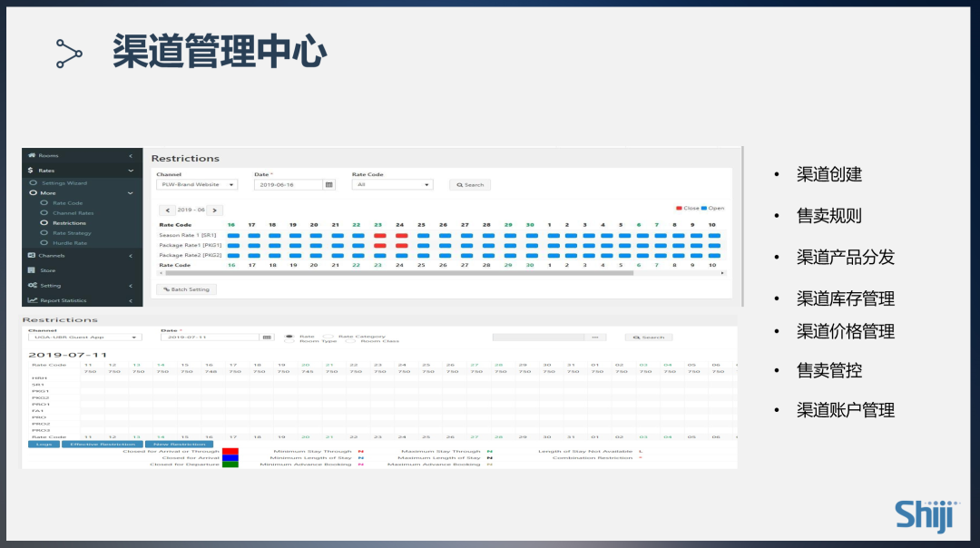The image size is (980, 548).
Task: Click the New Restriction button
Action: tap(179, 445)
